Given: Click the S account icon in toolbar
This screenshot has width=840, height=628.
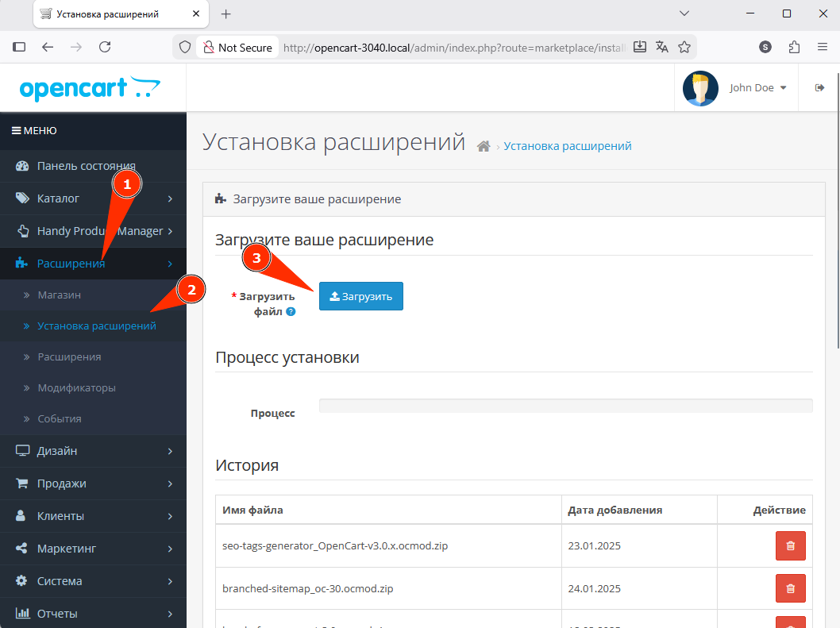Looking at the screenshot, I should [765, 47].
